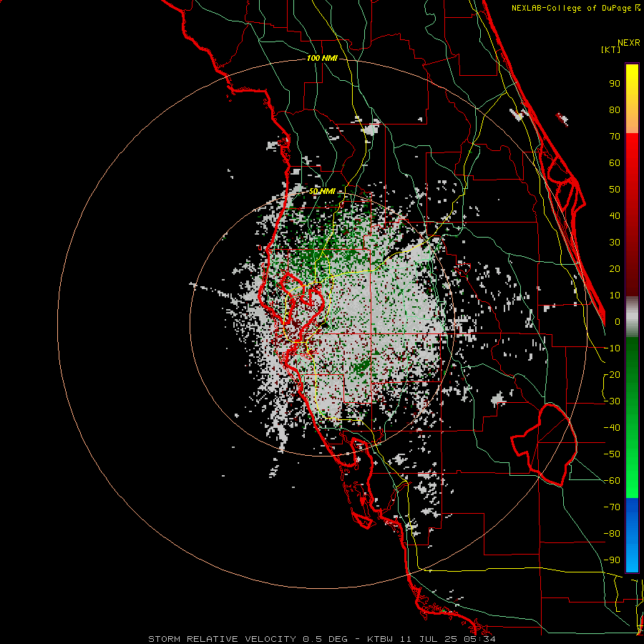Click the -60 knot scale value

pos(612,481)
